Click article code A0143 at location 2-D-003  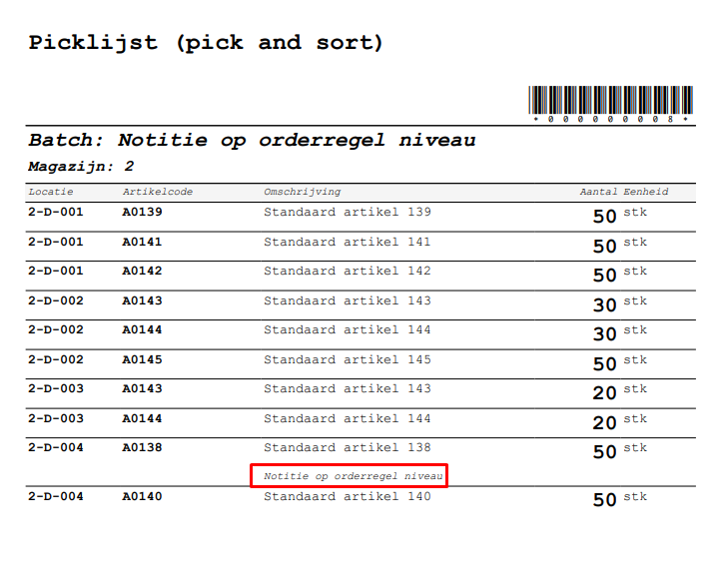[142, 388]
